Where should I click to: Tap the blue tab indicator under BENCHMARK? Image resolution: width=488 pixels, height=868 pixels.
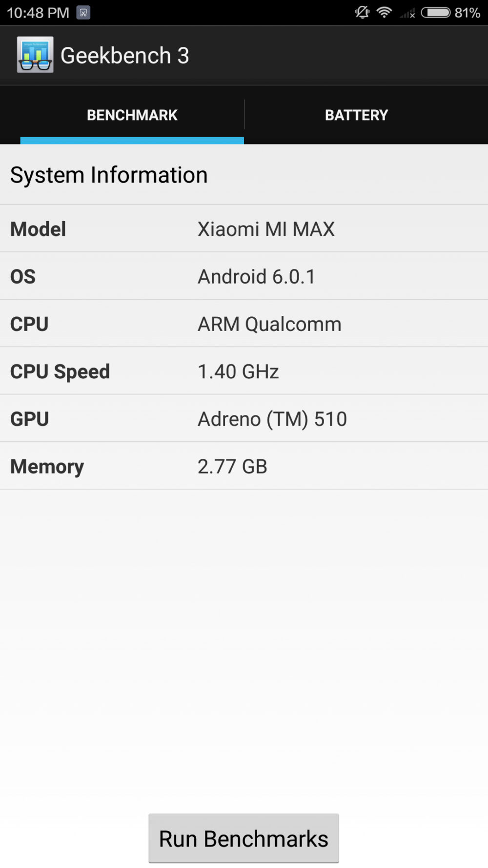coord(132,141)
